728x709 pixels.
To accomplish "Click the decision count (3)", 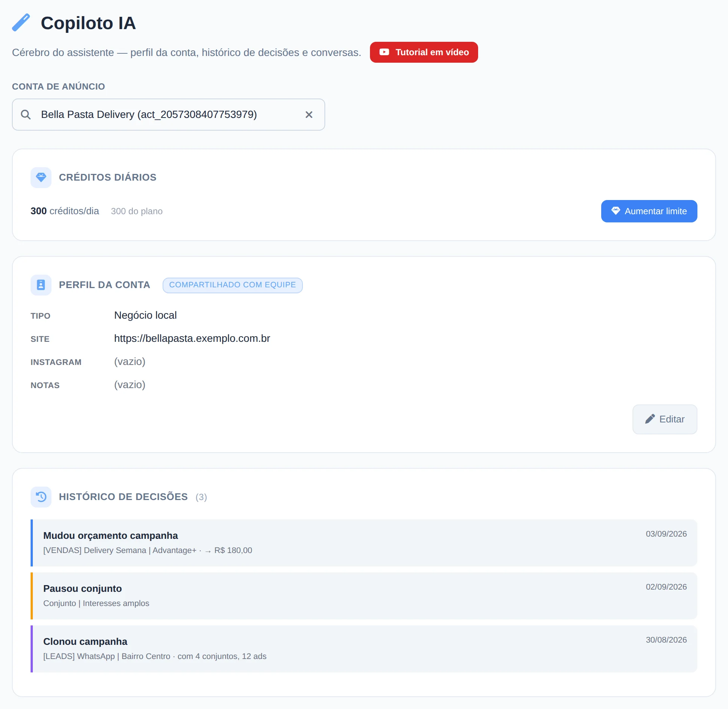I will (201, 497).
